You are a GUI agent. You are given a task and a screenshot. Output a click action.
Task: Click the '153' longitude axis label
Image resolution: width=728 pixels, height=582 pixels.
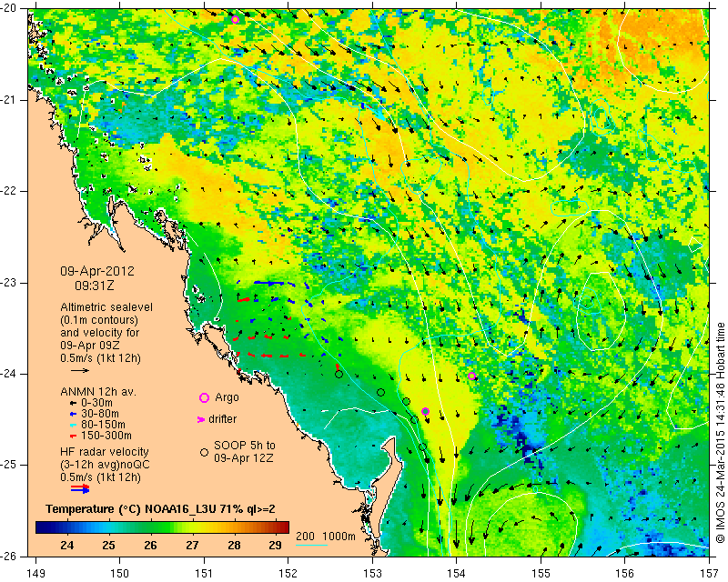[372, 574]
